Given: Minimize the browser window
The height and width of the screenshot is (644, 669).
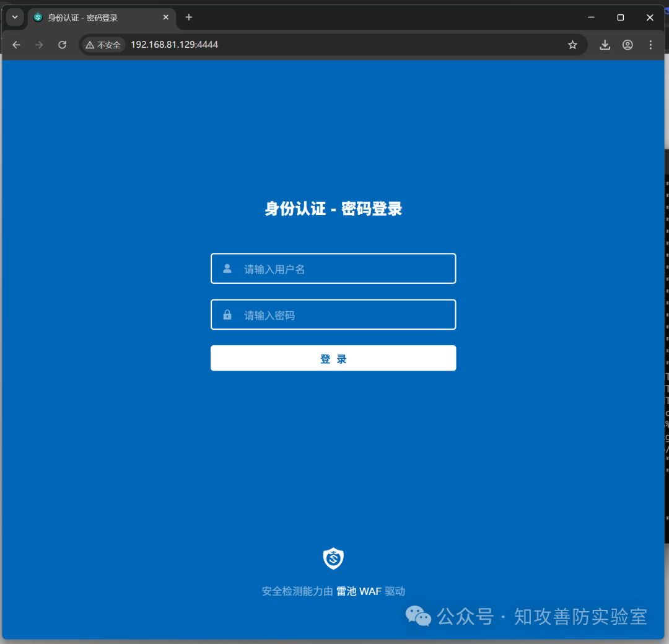Looking at the screenshot, I should tap(592, 17).
